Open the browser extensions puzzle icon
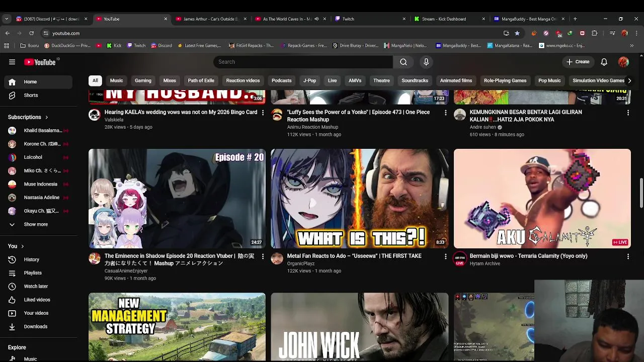The image size is (644, 362). tap(595, 33)
